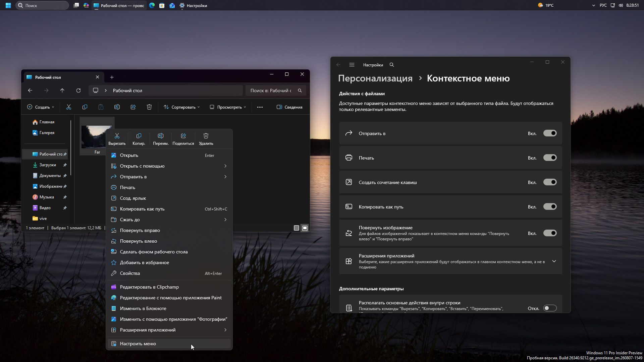644x362 pixels.
Task: Click the Explorer address bar 'Рабочий стол'
Action: [x=166, y=90]
